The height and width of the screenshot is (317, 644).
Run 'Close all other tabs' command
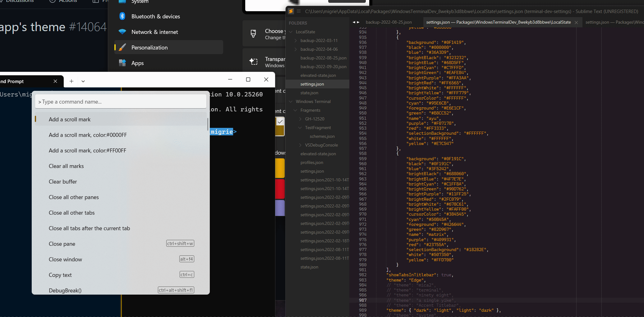click(x=121, y=213)
